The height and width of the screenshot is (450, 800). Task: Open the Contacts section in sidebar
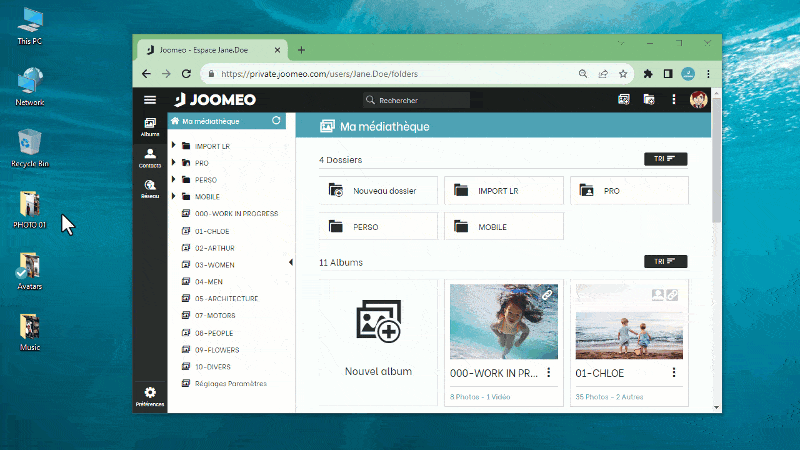point(149,157)
